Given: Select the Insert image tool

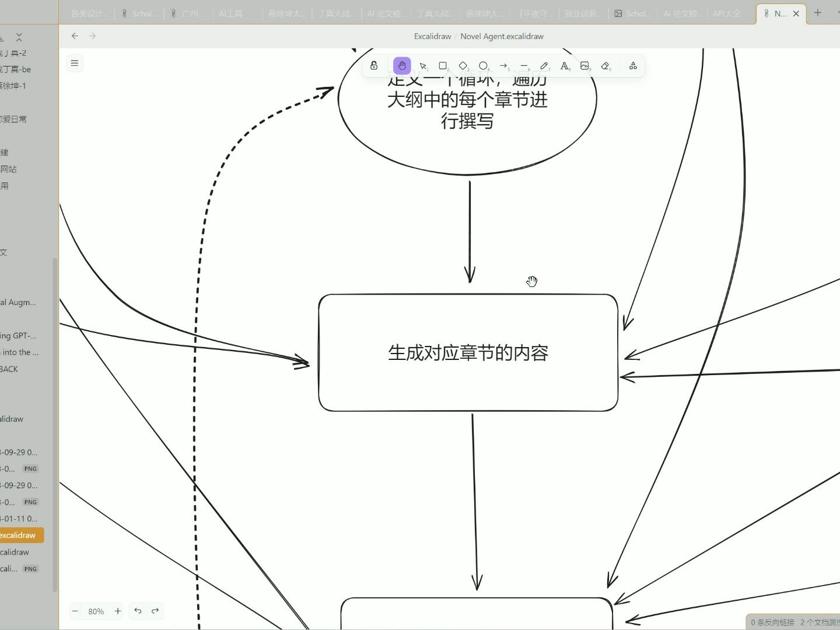Looking at the screenshot, I should tap(585, 66).
